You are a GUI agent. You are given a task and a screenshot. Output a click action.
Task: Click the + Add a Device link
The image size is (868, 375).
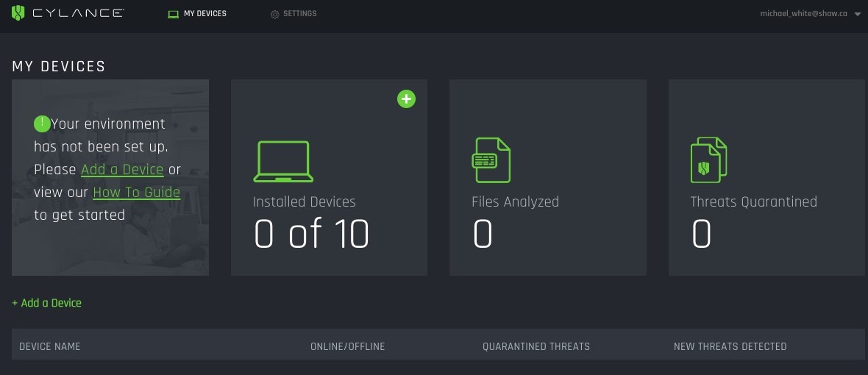pyautogui.click(x=46, y=302)
